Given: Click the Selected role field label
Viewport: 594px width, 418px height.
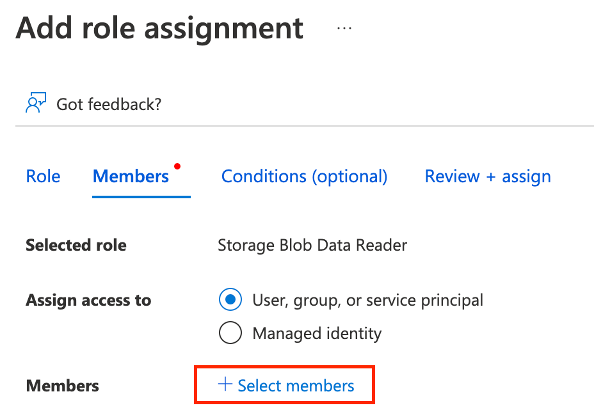Looking at the screenshot, I should point(76,245).
